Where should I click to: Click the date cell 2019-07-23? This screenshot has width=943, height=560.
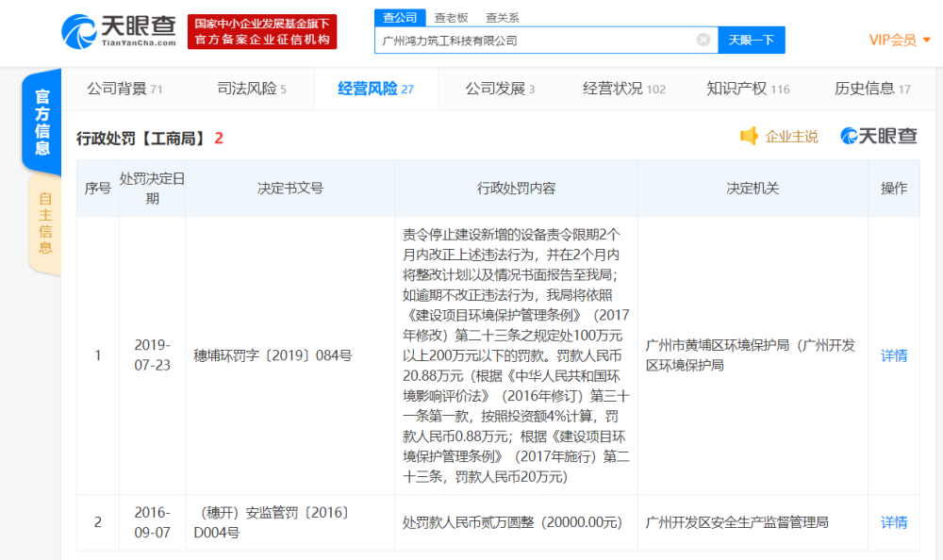(x=152, y=354)
